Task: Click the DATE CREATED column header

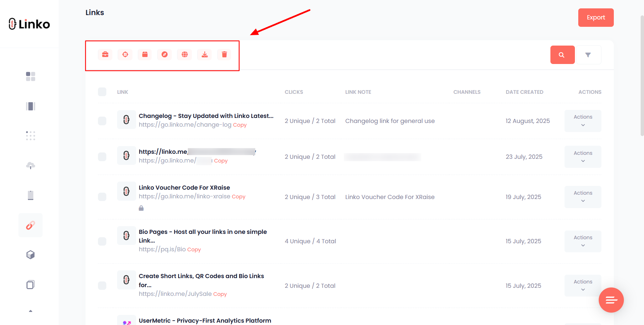Action: click(x=524, y=92)
